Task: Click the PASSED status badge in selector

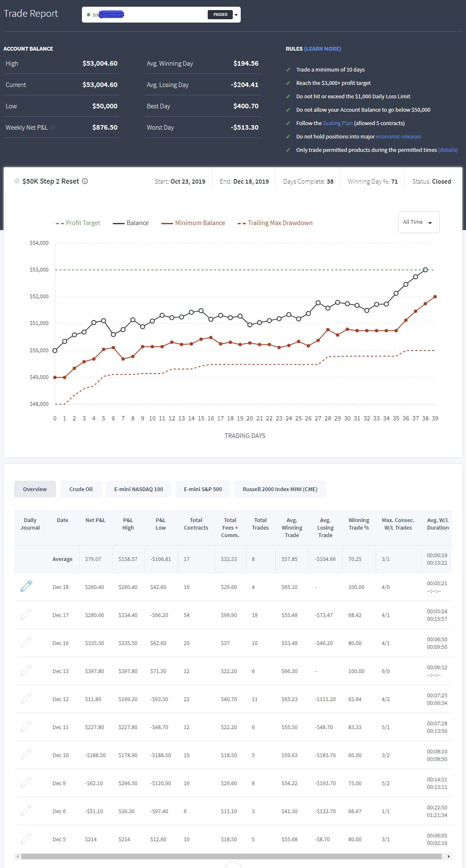Action: point(220,15)
